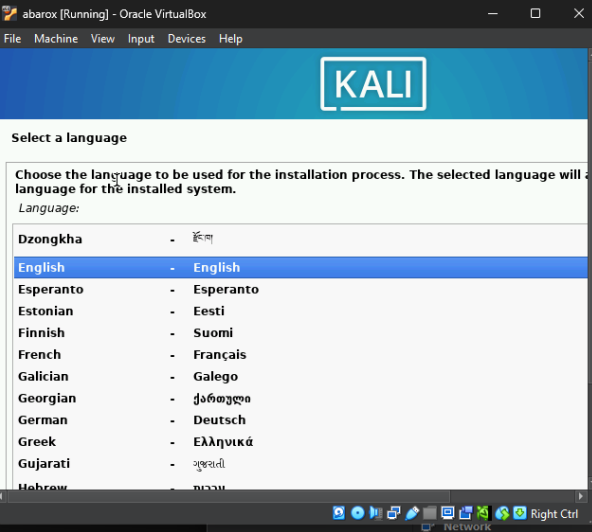Click the display settings status icon
This screenshot has height=532, width=592.
(x=448, y=513)
